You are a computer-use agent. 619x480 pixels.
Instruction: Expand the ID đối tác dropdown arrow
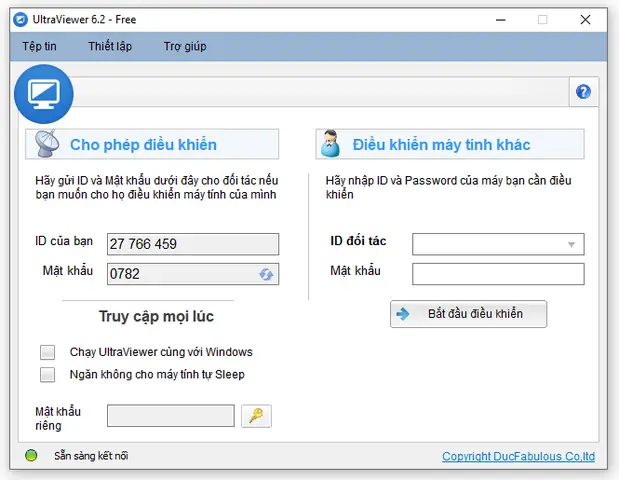571,244
